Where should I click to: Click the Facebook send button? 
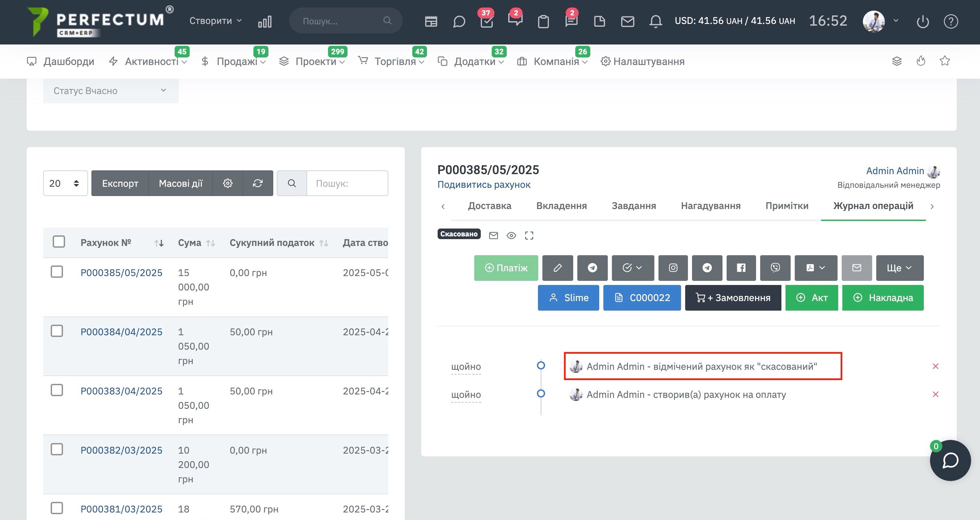click(741, 268)
